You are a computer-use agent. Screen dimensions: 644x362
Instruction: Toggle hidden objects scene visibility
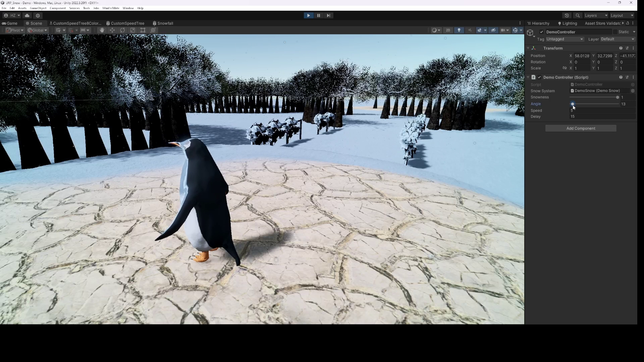click(x=493, y=30)
